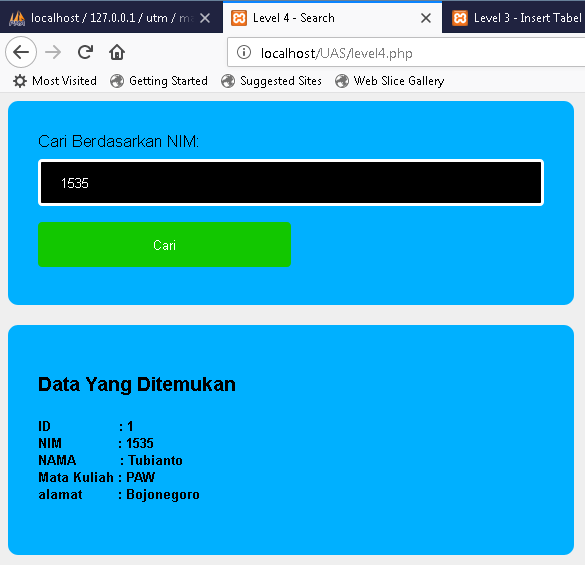Screen dimensions: 585x565
Task: Open the Web Slice Gallery bookmark
Action: point(390,81)
